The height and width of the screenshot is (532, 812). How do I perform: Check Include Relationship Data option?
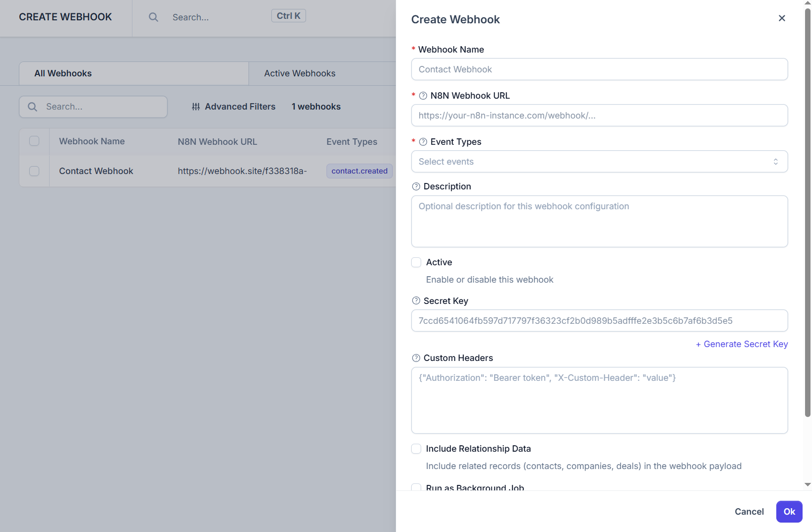[416, 449]
